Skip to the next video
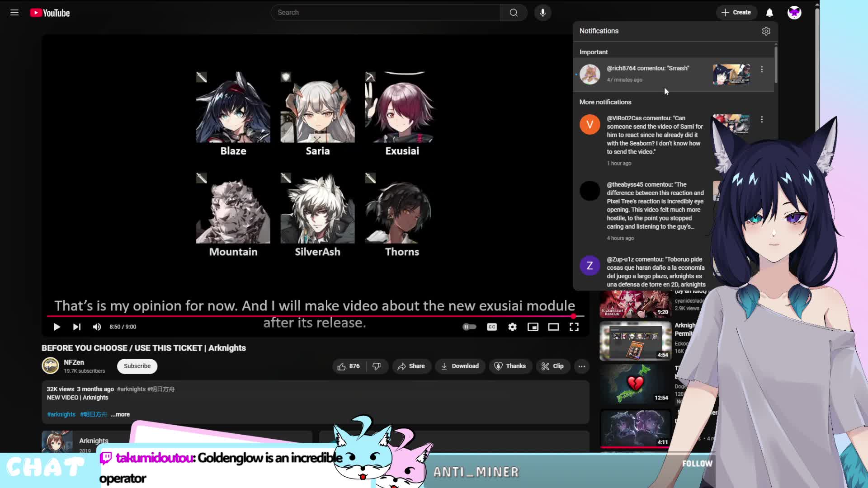Image resolution: width=868 pixels, height=488 pixels. [x=77, y=327]
